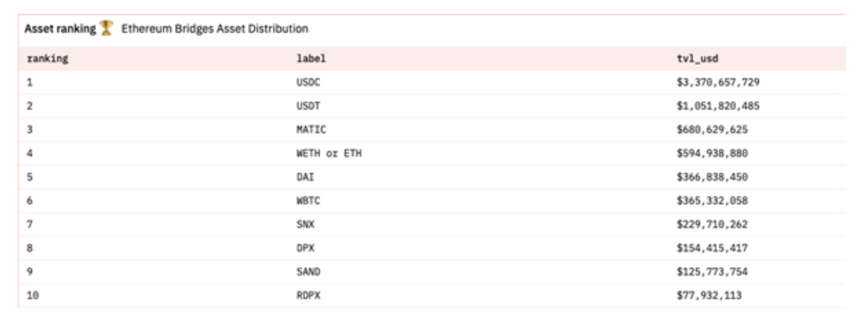Select the WETH or ETH label cell
This screenshot has height=321, width=868.
point(329,153)
